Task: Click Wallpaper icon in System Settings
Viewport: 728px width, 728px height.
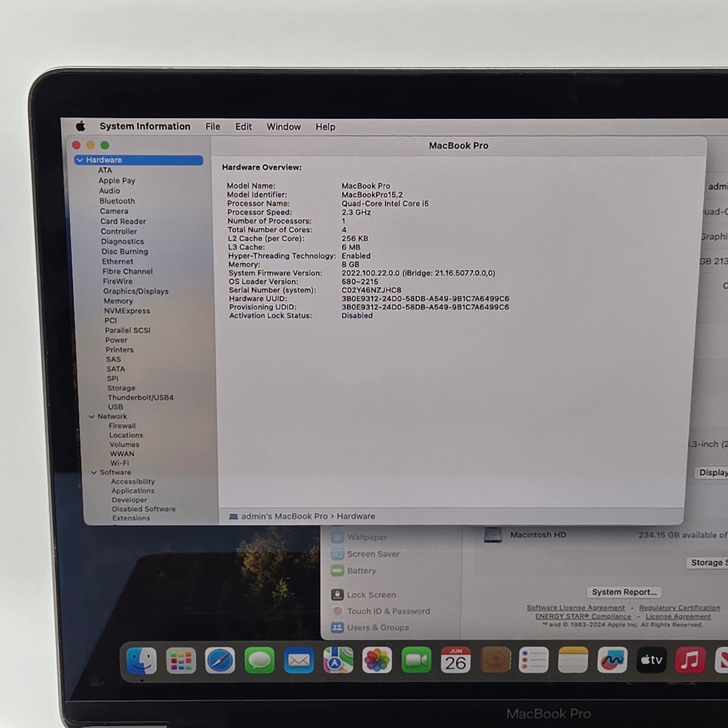Action: pyautogui.click(x=337, y=537)
